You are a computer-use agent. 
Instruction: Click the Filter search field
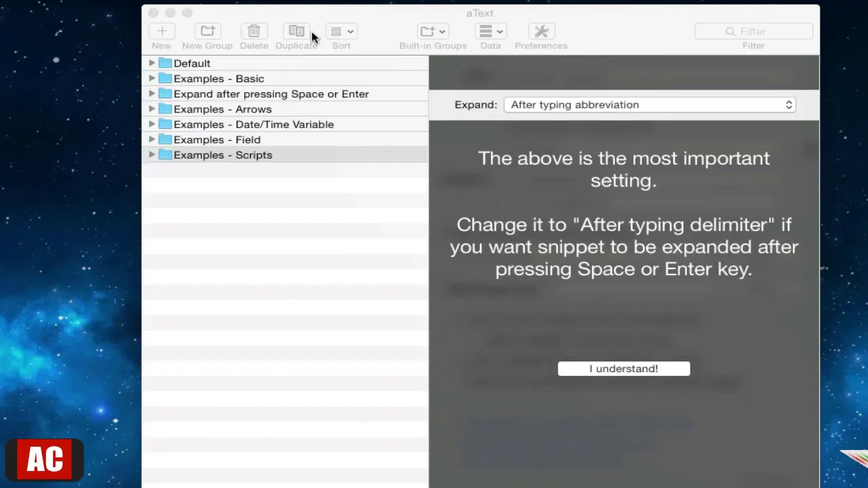(x=753, y=31)
